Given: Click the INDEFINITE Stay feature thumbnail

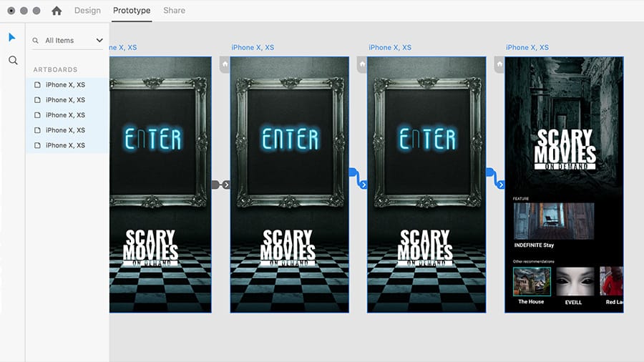Looking at the screenshot, I should (x=554, y=221).
